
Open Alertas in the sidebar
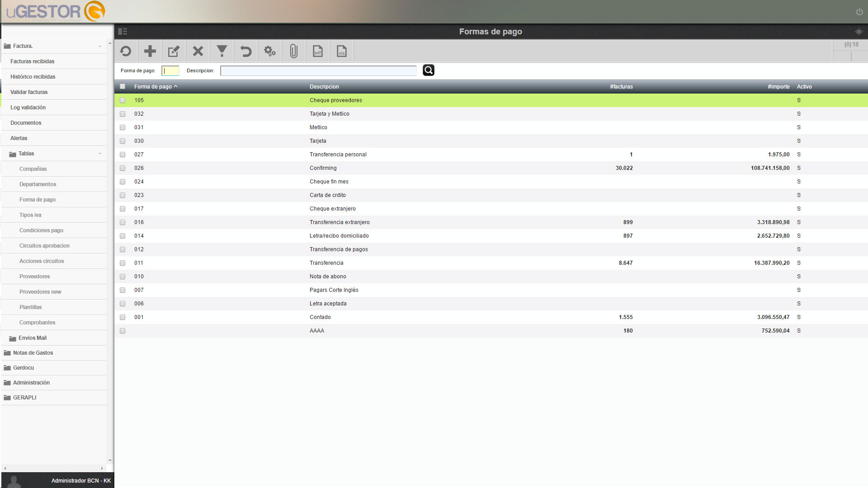(19, 138)
